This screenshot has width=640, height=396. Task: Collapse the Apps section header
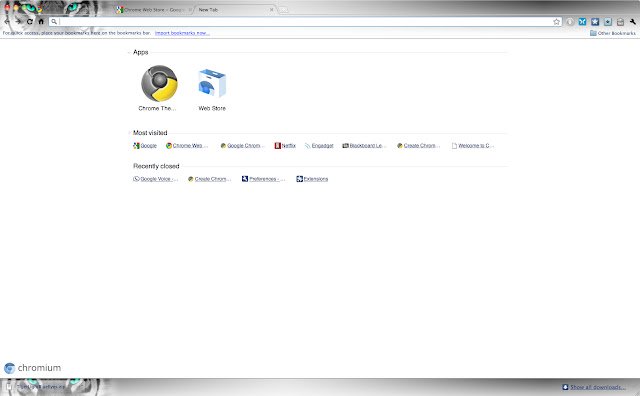(x=140, y=52)
